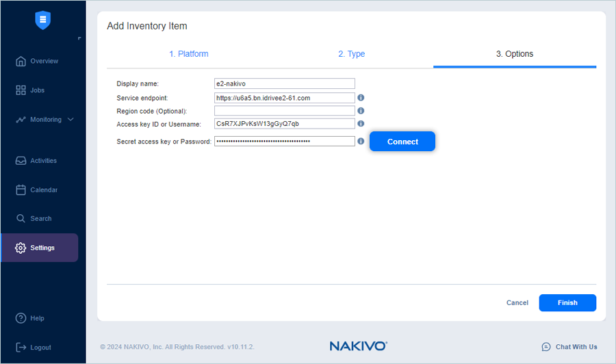Click the copyright version text v10.11.2
Screen dimensions: 616x364
point(177,347)
